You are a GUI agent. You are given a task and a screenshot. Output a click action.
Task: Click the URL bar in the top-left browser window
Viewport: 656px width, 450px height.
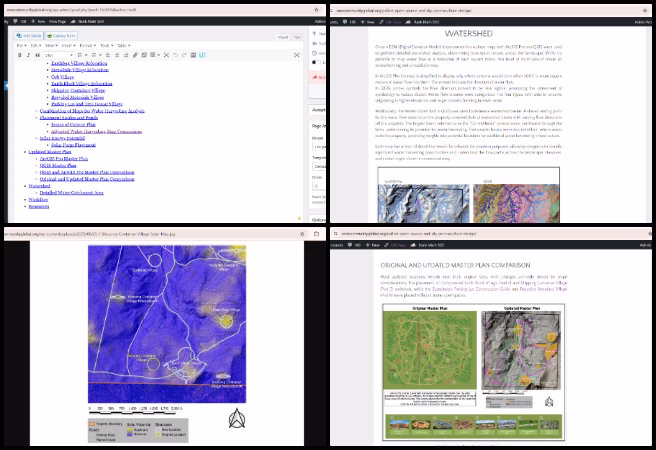click(159, 10)
